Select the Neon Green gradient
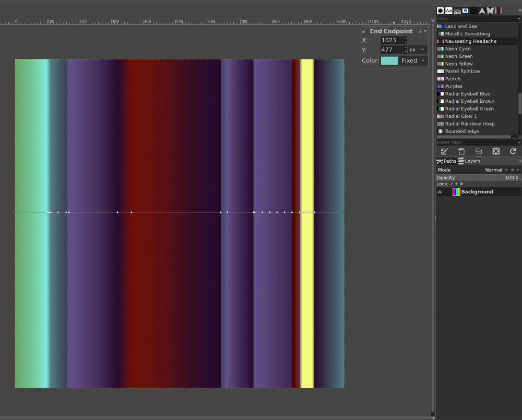This screenshot has height=420, width=522. pos(477,56)
